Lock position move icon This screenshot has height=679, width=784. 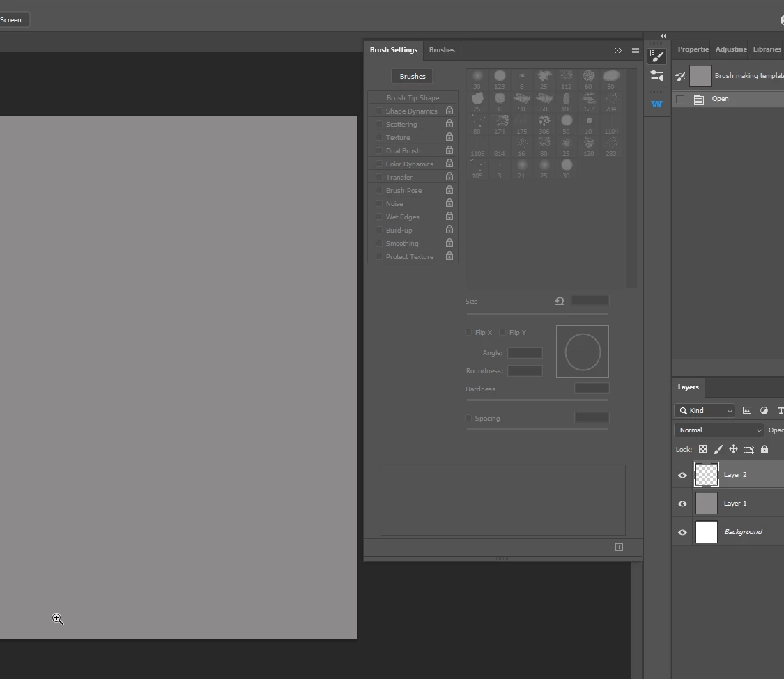coord(734,449)
